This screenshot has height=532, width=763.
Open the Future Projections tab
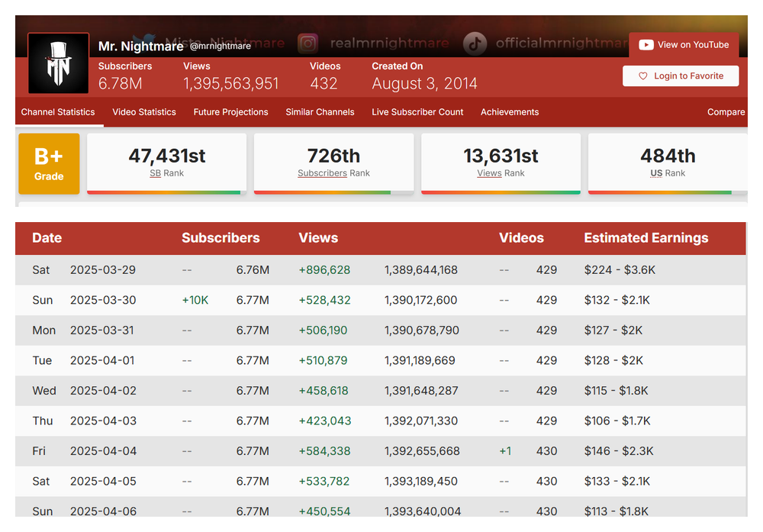coord(230,112)
